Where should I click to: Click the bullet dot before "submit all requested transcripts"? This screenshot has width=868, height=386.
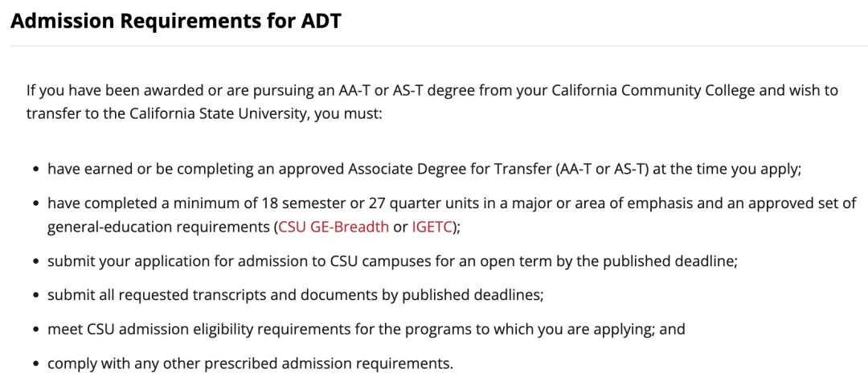[x=36, y=297]
